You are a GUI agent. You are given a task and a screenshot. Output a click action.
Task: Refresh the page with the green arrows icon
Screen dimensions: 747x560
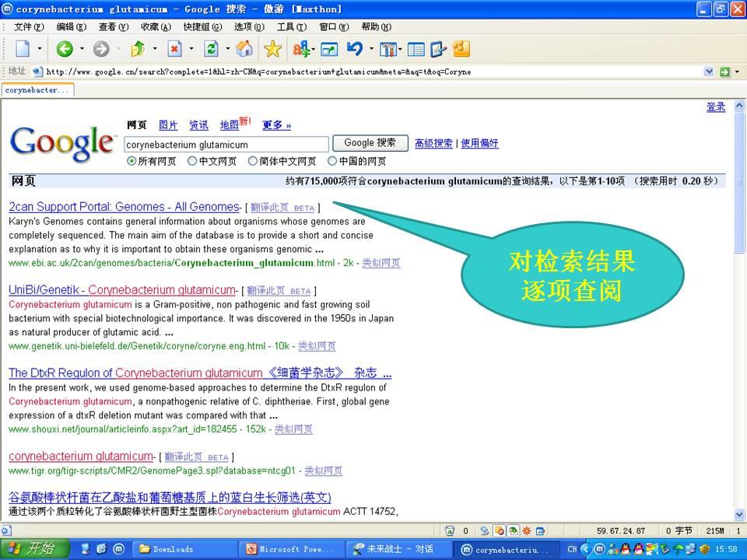point(211,48)
